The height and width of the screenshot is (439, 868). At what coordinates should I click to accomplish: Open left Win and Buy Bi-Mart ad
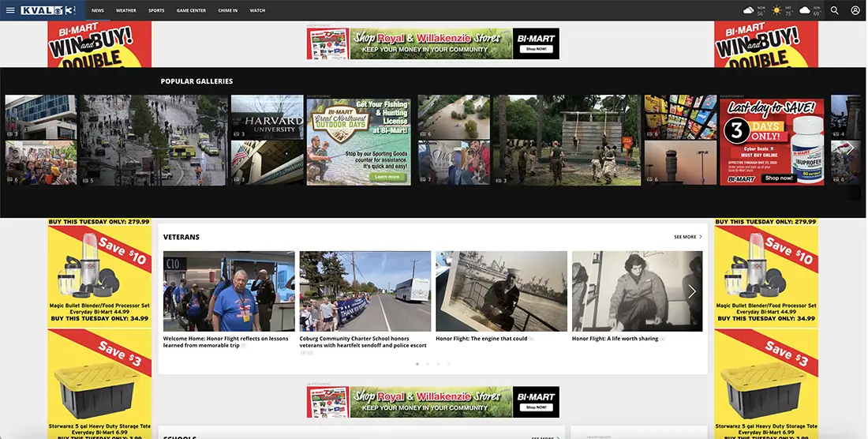(x=99, y=44)
